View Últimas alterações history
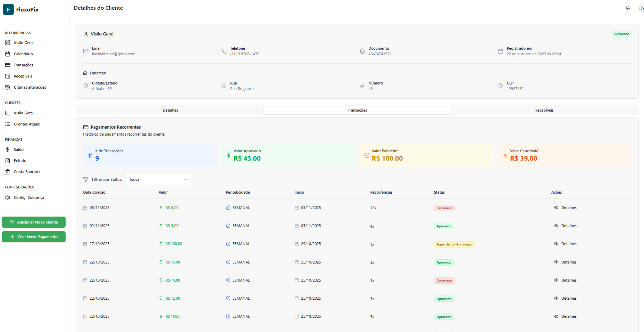The image size is (644, 332). tap(30, 87)
